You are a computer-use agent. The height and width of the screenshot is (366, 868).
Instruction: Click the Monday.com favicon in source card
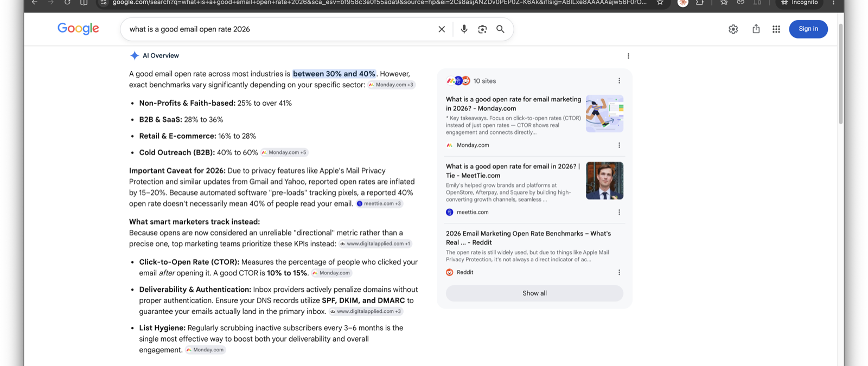pyautogui.click(x=449, y=145)
